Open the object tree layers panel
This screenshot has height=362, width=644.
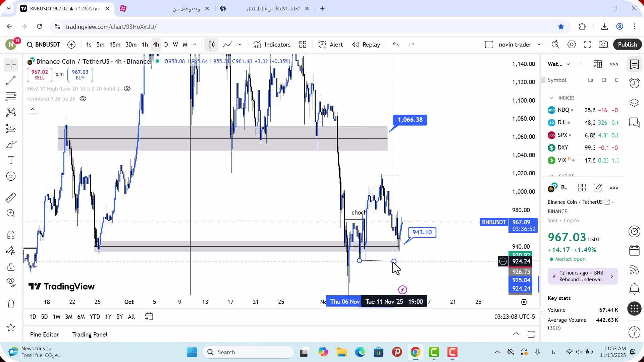[x=634, y=103]
